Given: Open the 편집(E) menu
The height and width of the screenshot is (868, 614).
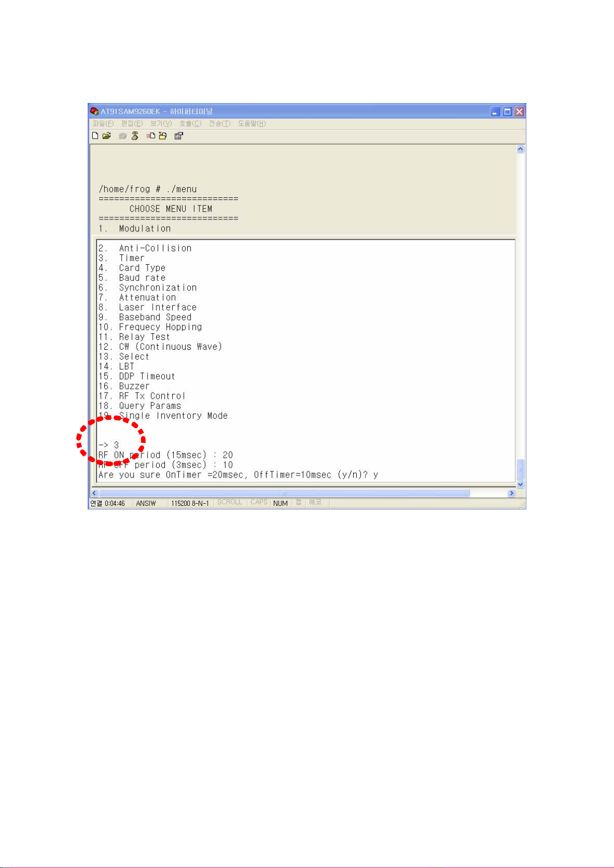Looking at the screenshot, I should pos(132,124).
